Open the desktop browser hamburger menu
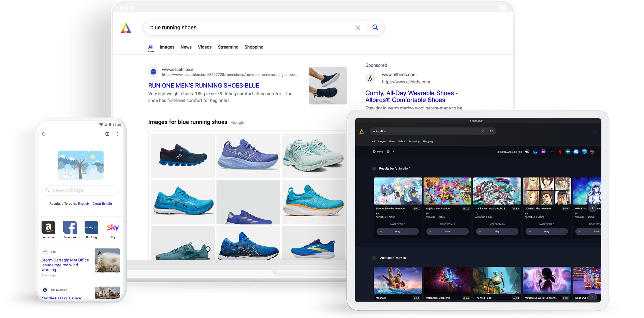Screen dimensions: 644x318 click(x=502, y=8)
